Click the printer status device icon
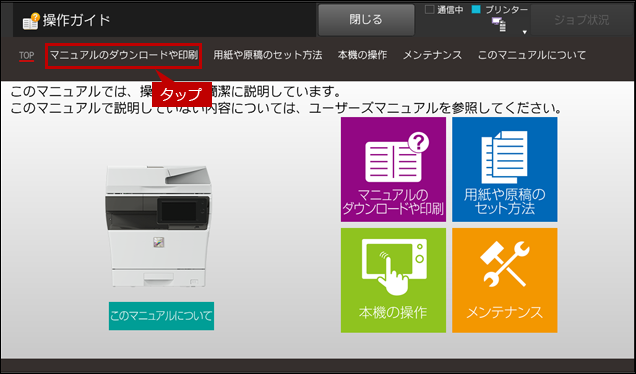The image size is (636, 374). (x=499, y=24)
